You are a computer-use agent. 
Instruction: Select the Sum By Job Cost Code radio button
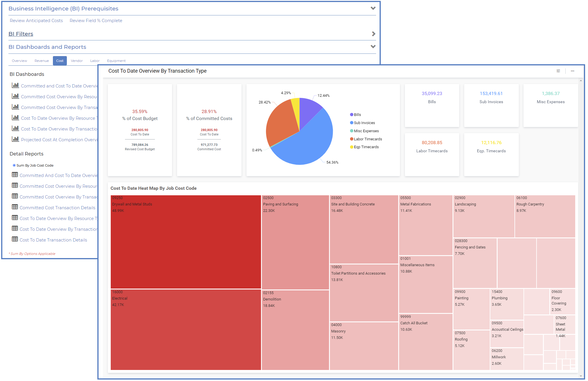(14, 165)
